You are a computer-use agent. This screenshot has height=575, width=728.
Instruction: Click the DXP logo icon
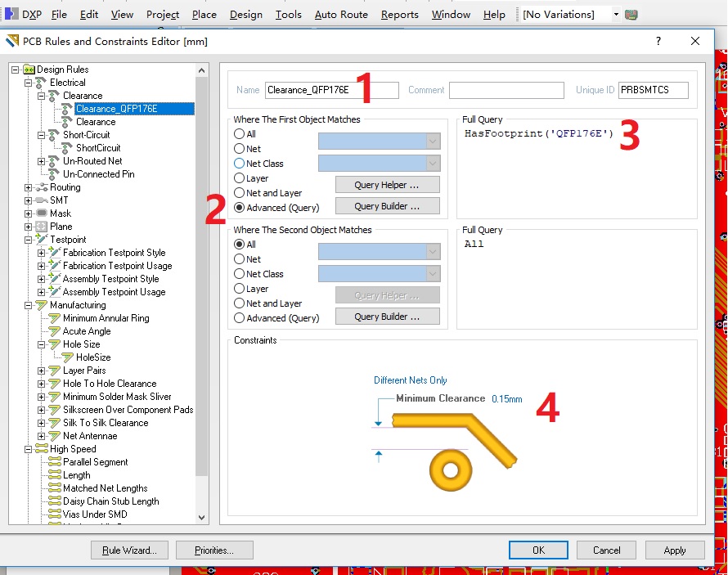click(x=11, y=14)
